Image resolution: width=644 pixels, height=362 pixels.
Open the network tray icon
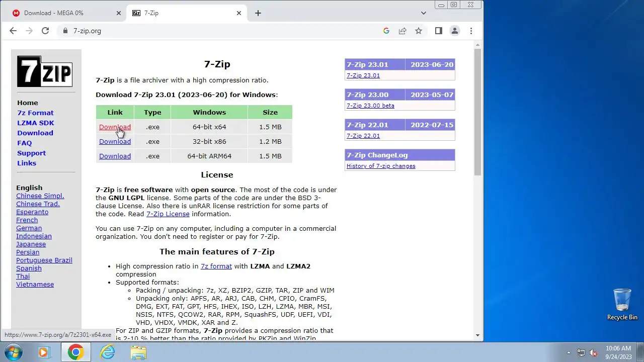click(x=581, y=352)
